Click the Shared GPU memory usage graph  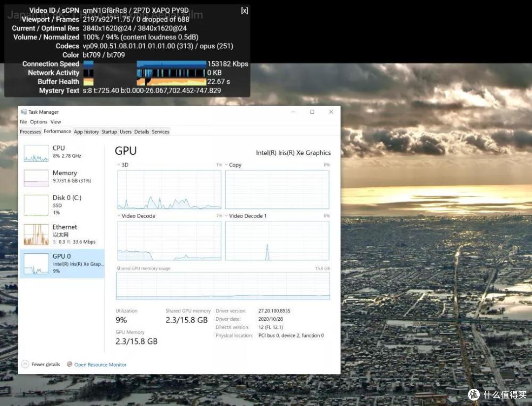pos(223,286)
